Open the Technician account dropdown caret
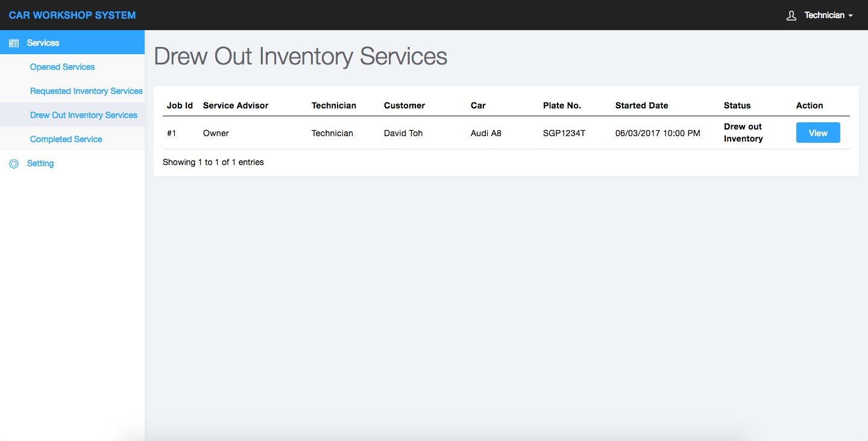Image resolution: width=868 pixels, height=441 pixels. pos(851,16)
